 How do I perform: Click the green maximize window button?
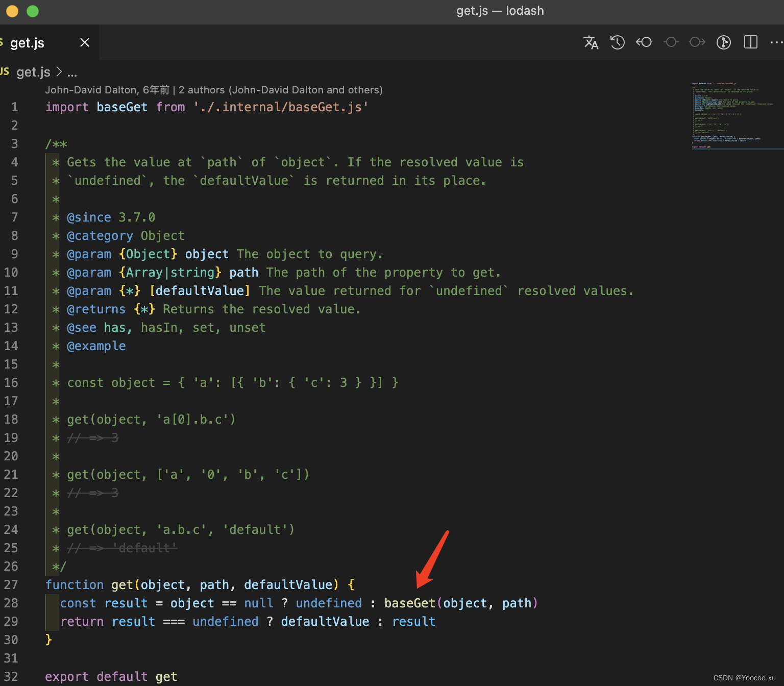(x=33, y=11)
